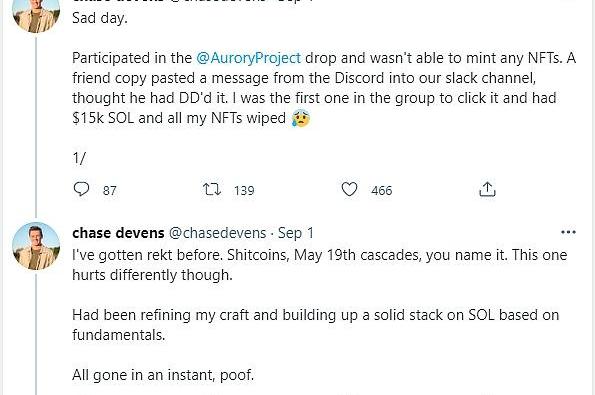Click the 1/ thread marker text

[79, 158]
